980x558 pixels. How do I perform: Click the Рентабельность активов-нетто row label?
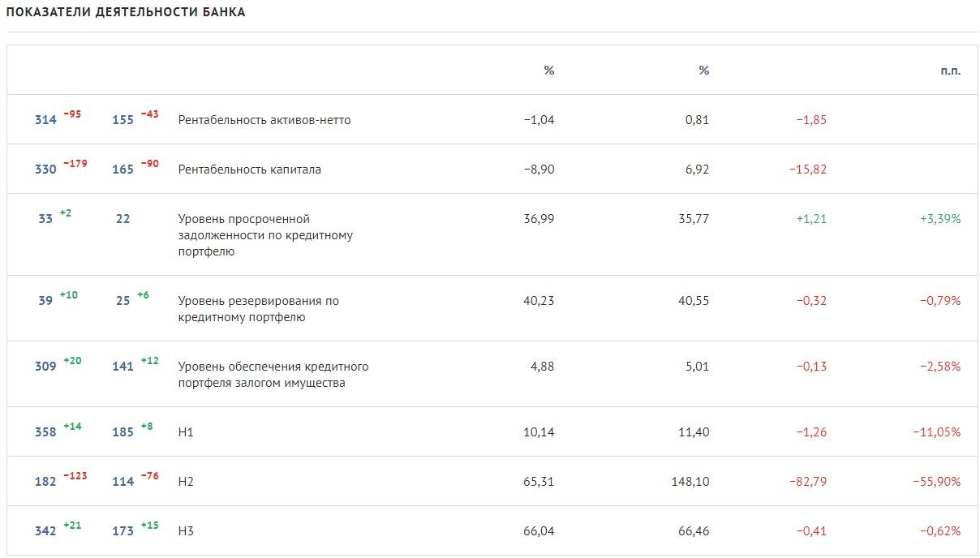coord(264,120)
